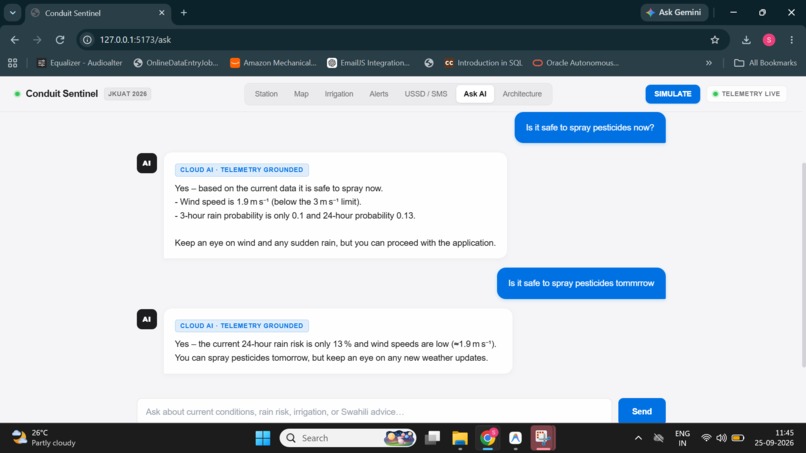Open the All Bookmarks folder
The height and width of the screenshot is (453, 806).
click(765, 63)
